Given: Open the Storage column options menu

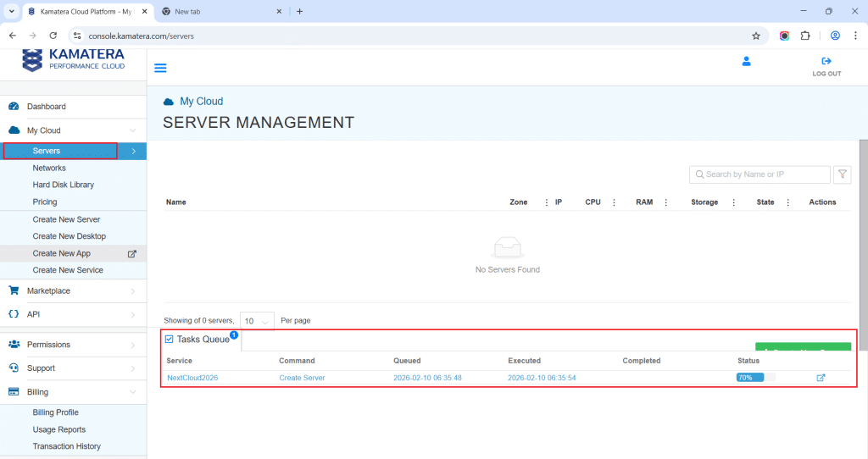Looking at the screenshot, I should tap(733, 202).
